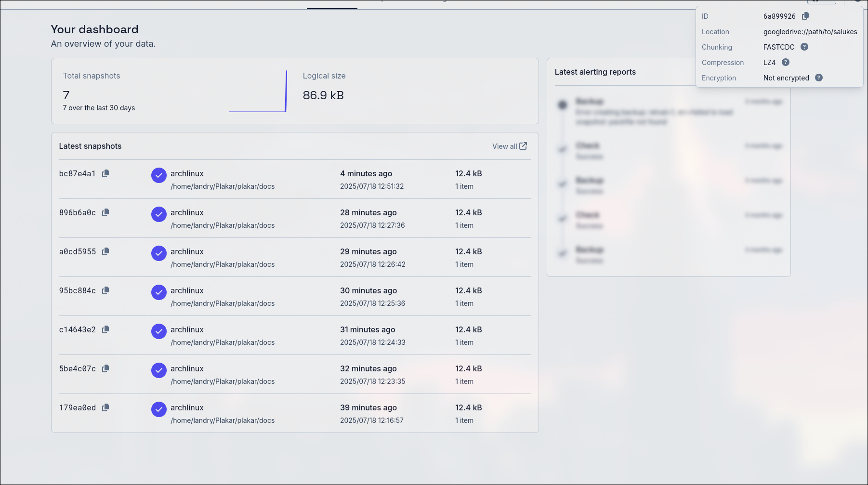Click checkmark status icon of snapshot 896b6a0c
This screenshot has width=868, height=485.
coord(159,214)
